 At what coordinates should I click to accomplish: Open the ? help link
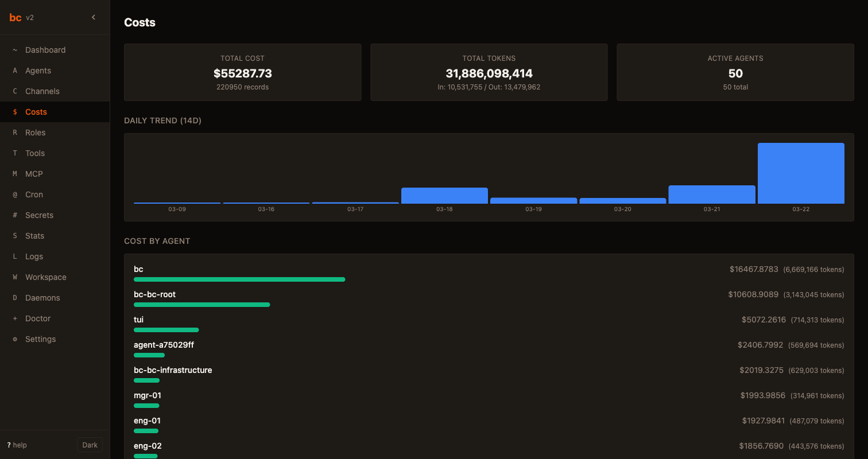[17, 445]
